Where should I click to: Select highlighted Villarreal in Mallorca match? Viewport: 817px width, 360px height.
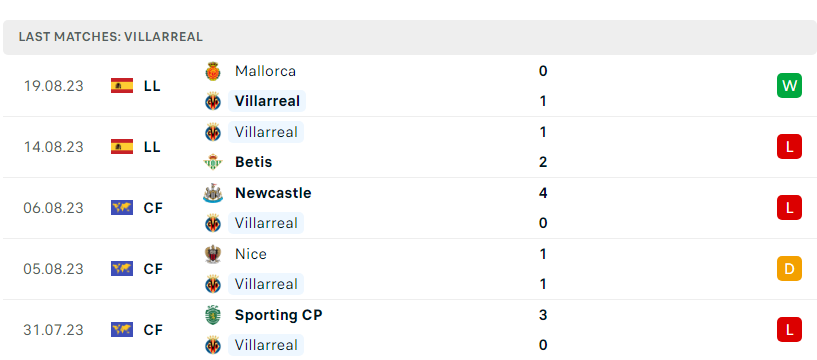(267, 101)
